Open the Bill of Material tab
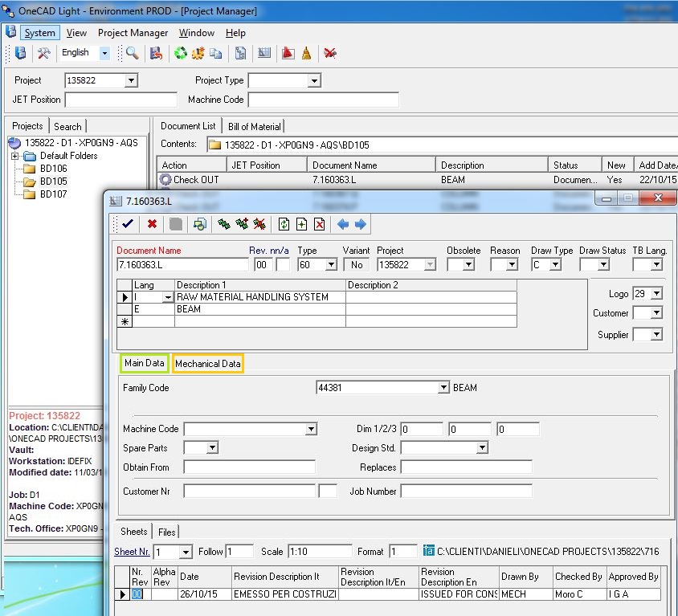The width and height of the screenshot is (678, 616). (254, 126)
